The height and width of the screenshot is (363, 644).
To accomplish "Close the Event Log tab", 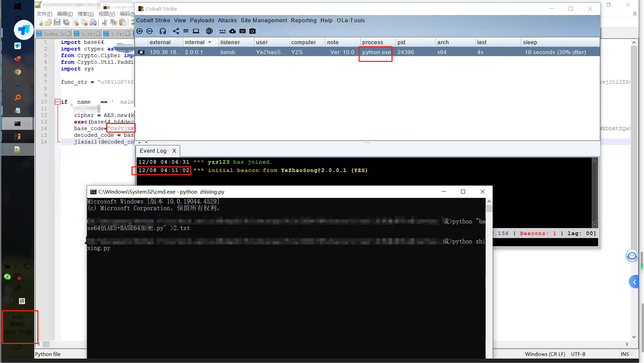I will tap(174, 151).
